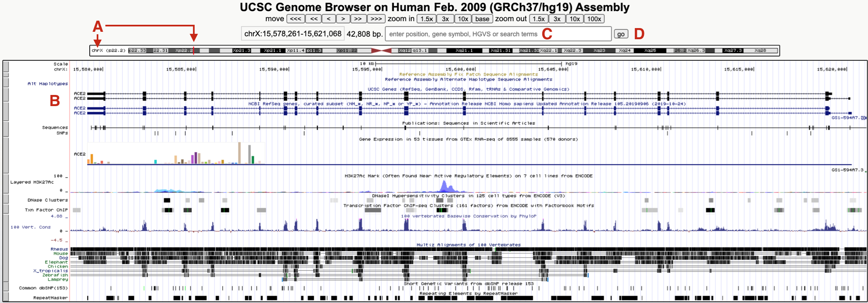Zoom out 1.5x
This screenshot has height=303, width=868.
(539, 19)
